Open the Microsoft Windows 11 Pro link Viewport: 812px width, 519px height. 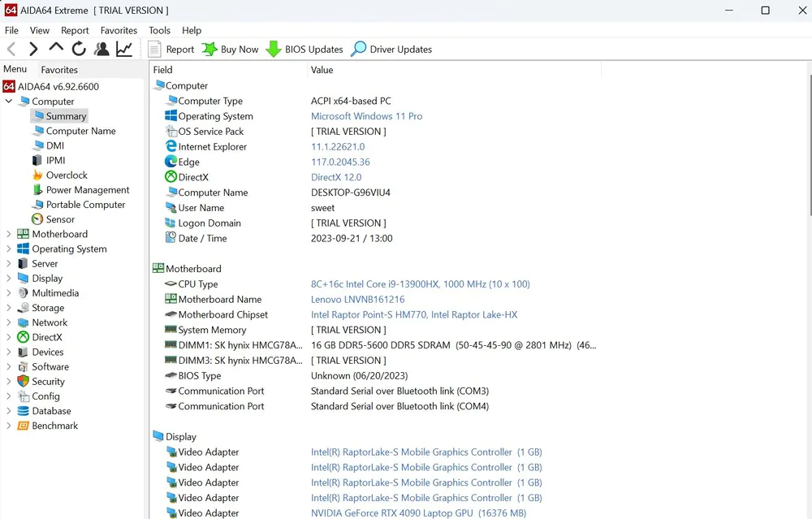367,116
